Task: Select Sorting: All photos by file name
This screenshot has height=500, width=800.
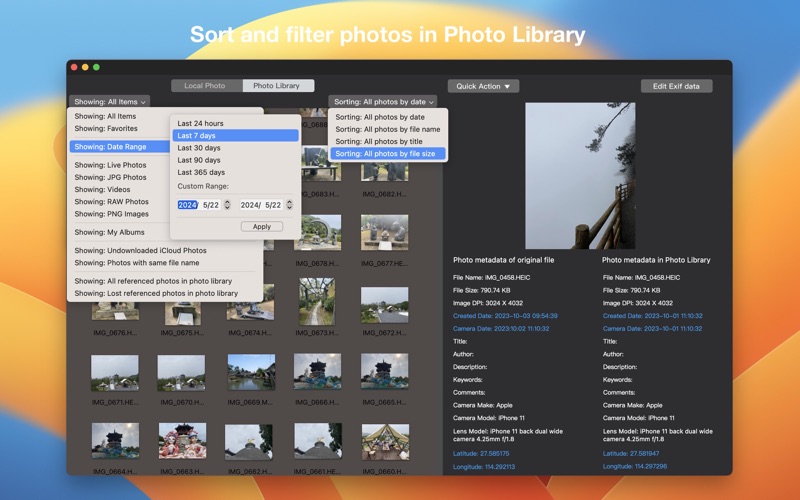Action: [388, 130]
